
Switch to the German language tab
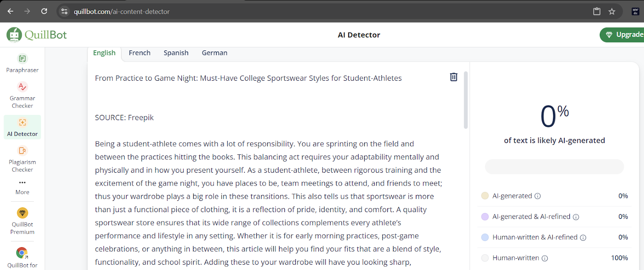(215, 53)
